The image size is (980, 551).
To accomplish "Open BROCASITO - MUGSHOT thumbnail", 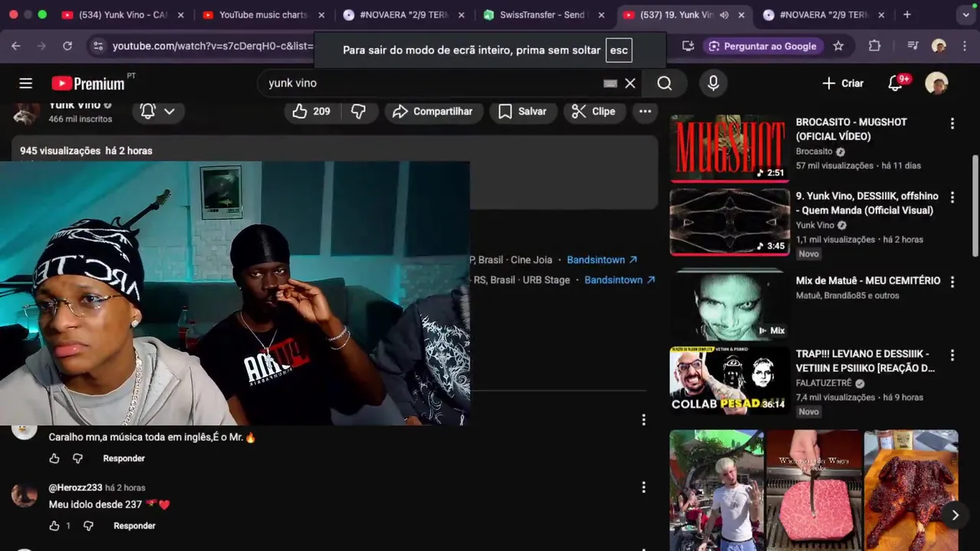I will (x=730, y=148).
